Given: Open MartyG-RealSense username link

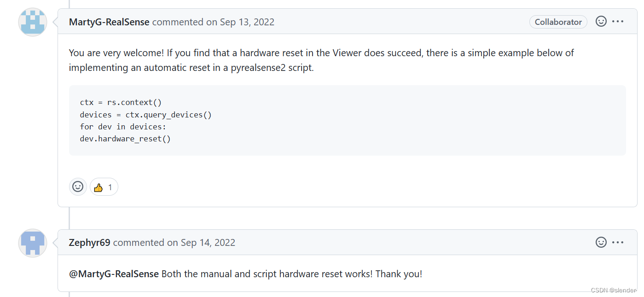Looking at the screenshot, I should coord(109,22).
